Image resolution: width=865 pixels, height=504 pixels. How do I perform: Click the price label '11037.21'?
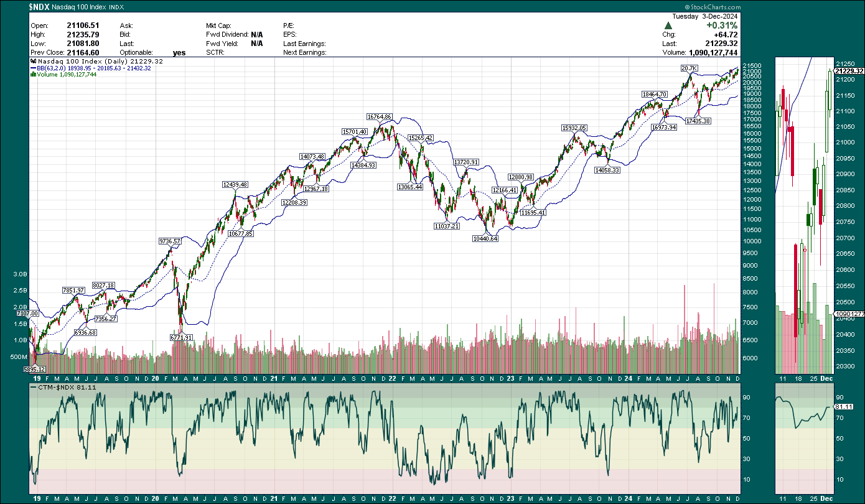447,226
